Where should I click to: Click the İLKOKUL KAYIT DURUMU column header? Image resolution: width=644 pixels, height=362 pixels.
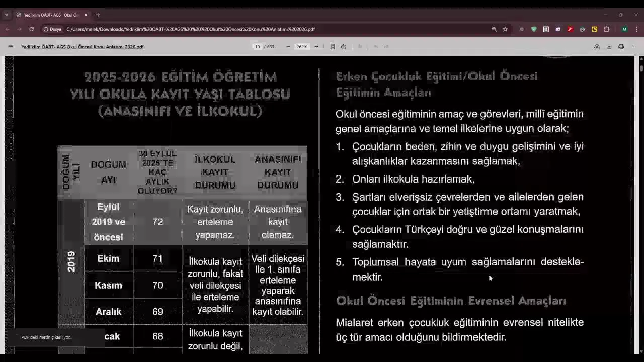[x=215, y=172]
